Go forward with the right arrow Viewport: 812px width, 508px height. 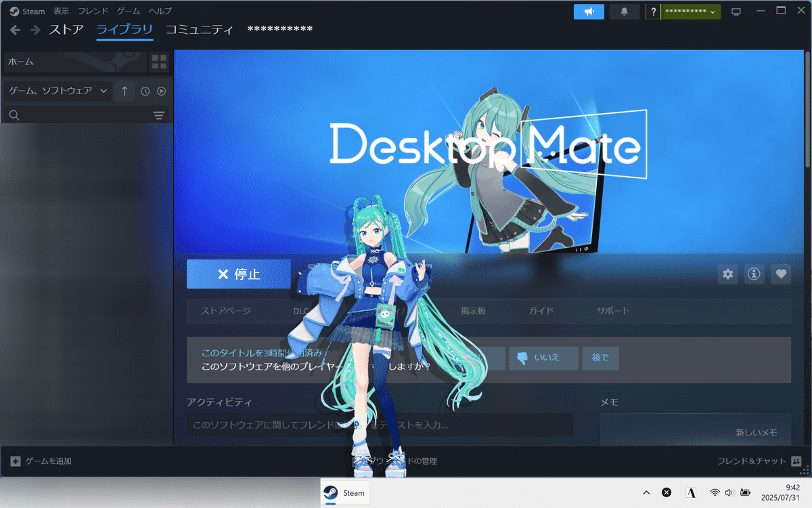[35, 30]
